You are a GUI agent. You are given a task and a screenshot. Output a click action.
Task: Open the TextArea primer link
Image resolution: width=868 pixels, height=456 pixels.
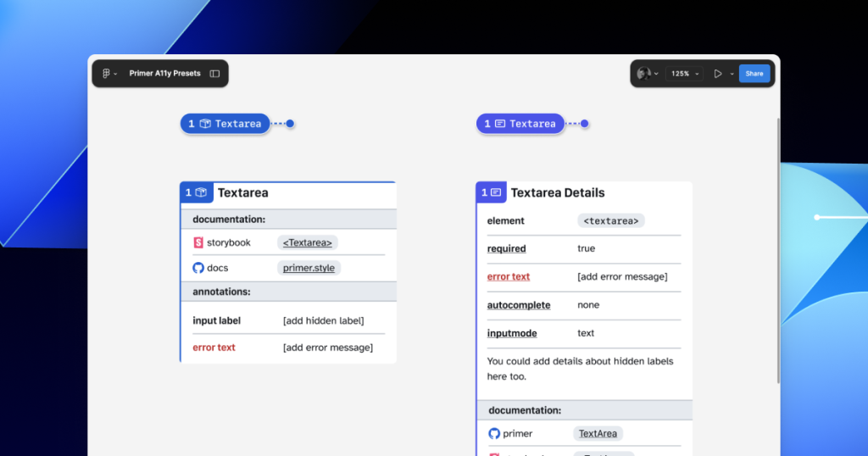pyautogui.click(x=598, y=433)
